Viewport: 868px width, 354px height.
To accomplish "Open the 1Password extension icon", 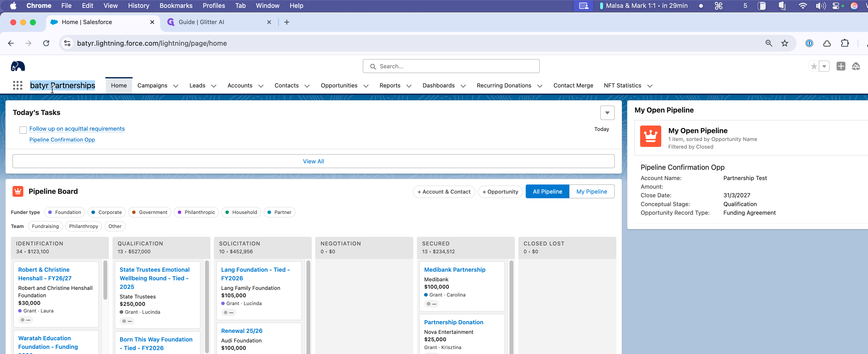I will pyautogui.click(x=809, y=43).
